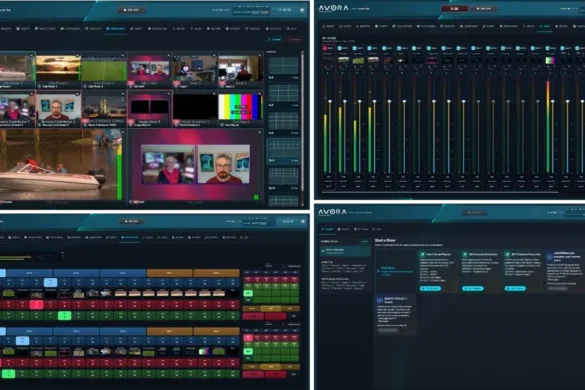Select highlighted tab in switcher navigation
This screenshot has height=390, width=585.
(x=129, y=238)
